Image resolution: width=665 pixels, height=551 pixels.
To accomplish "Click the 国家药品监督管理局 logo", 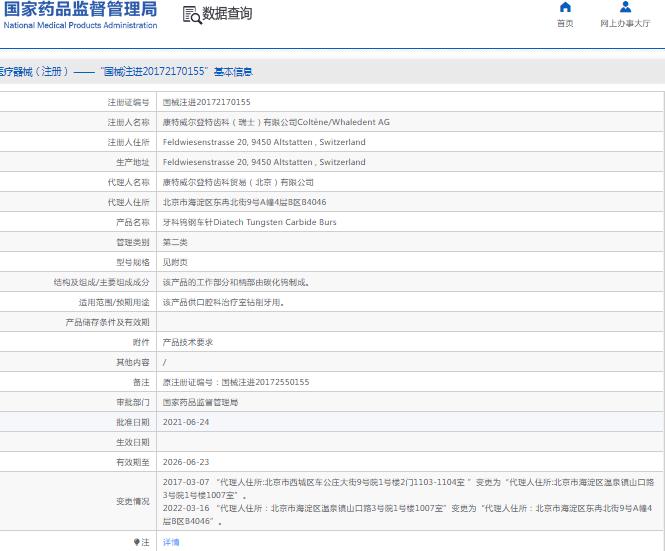I will (x=81, y=9).
